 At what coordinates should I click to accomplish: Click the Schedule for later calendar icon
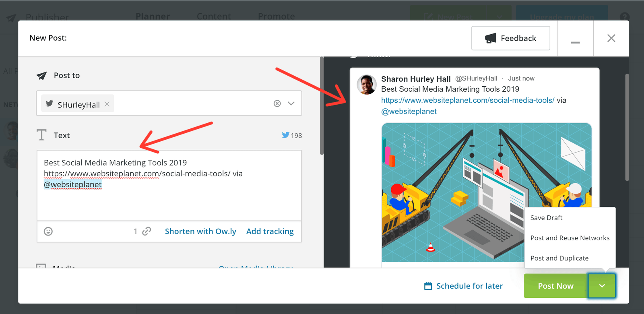click(428, 286)
